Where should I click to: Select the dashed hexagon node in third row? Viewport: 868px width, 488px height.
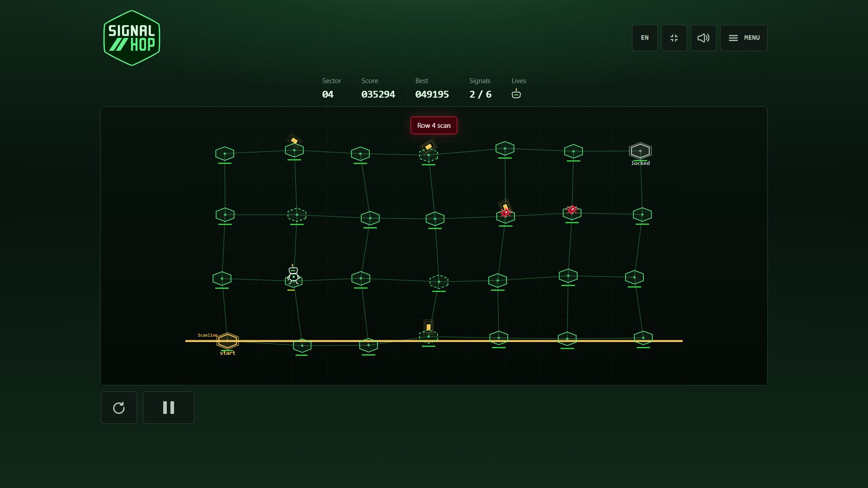tap(439, 282)
